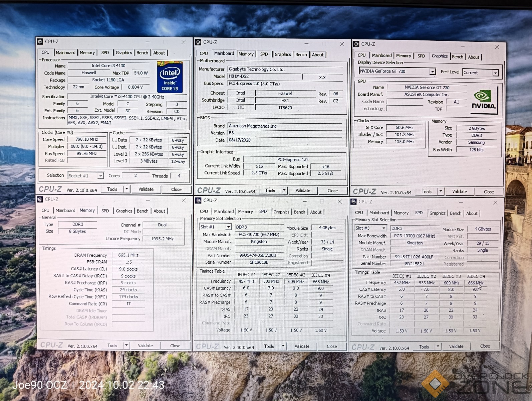This screenshot has width=532, height=401.
Task: Switch to the Mainboard tab in the processor window
Action: pyautogui.click(x=65, y=53)
